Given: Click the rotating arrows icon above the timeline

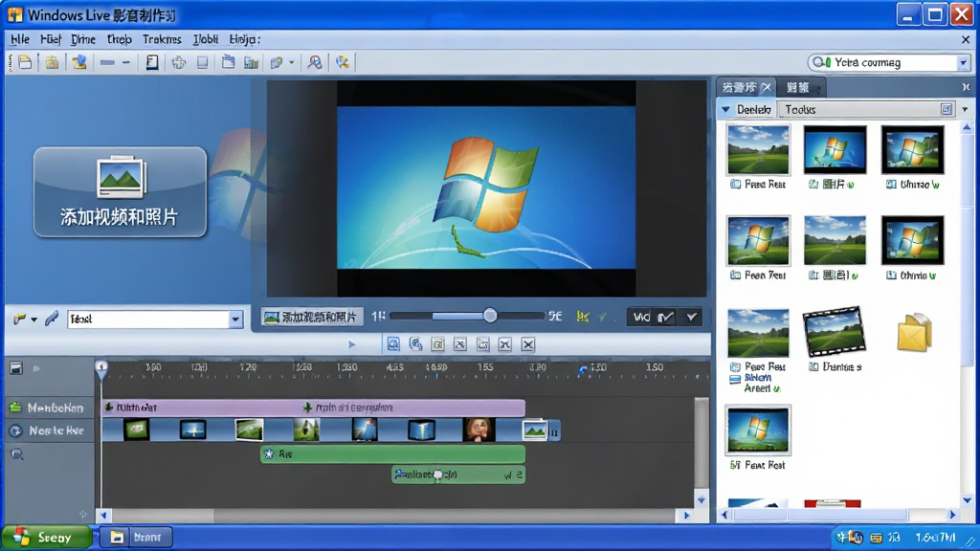Looking at the screenshot, I should [415, 344].
